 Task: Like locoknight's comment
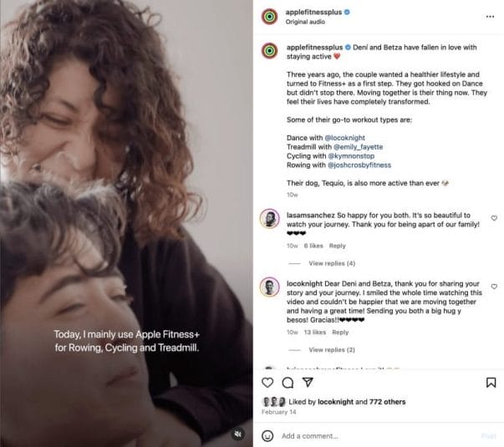(493, 286)
